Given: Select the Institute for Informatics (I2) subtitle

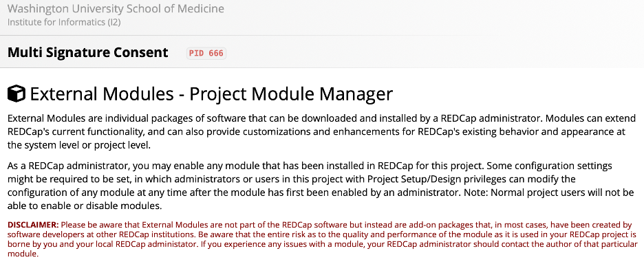Looking at the screenshot, I should click(64, 22).
